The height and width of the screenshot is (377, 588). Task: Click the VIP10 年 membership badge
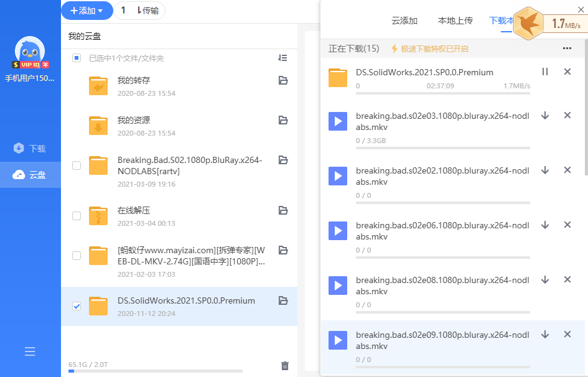30,65
